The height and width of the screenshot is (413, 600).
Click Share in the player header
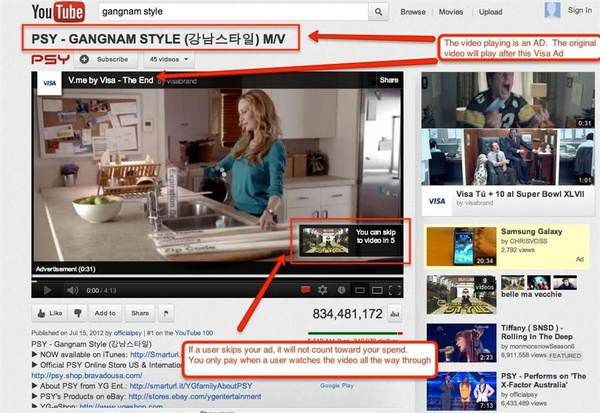pyautogui.click(x=389, y=80)
